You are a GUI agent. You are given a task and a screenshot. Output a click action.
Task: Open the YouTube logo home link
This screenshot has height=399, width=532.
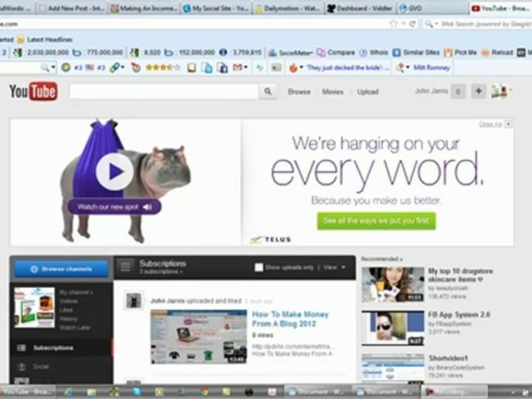(x=33, y=91)
